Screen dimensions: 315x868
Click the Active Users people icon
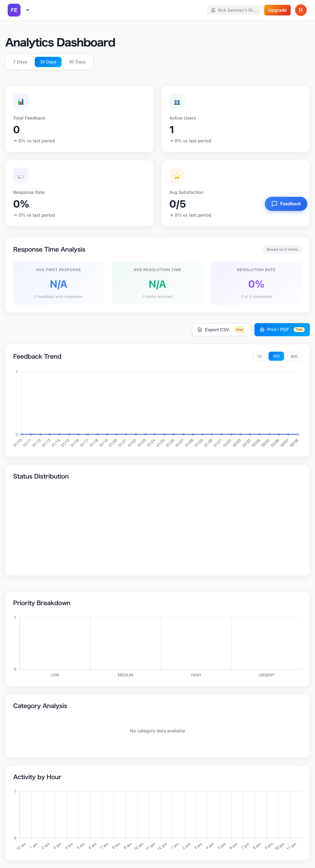tap(177, 101)
